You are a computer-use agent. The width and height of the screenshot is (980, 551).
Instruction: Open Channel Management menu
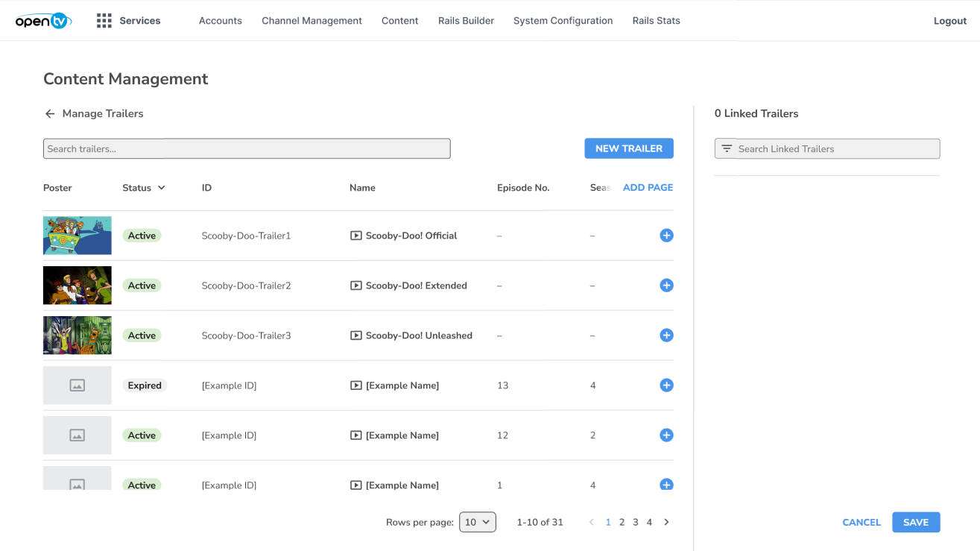[312, 21]
